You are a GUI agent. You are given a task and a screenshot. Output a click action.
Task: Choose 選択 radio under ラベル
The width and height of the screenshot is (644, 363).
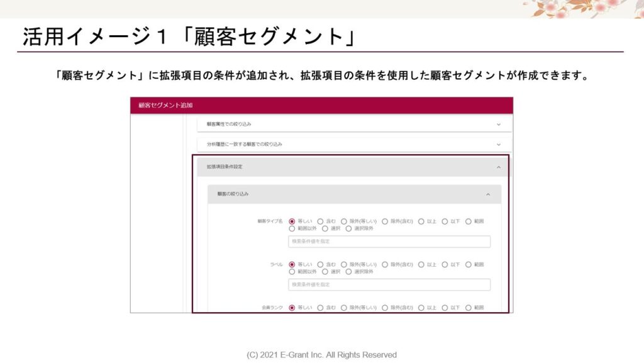pyautogui.click(x=325, y=272)
